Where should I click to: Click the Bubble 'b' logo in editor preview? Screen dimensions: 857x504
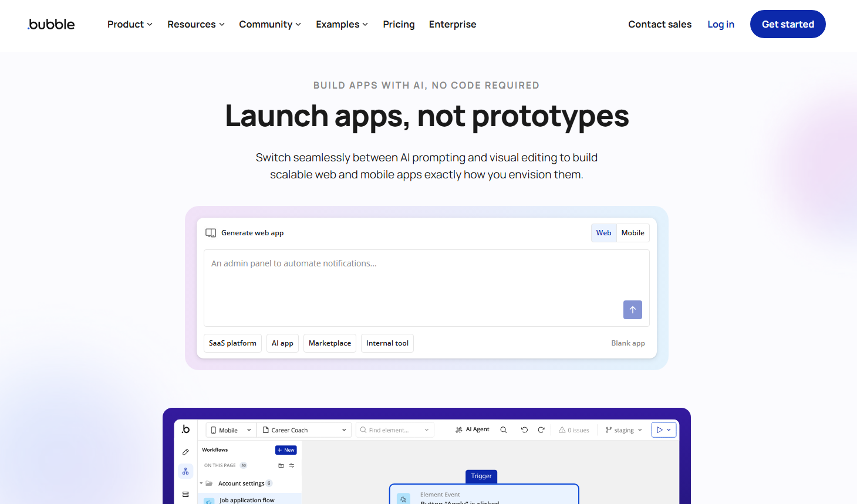185,429
